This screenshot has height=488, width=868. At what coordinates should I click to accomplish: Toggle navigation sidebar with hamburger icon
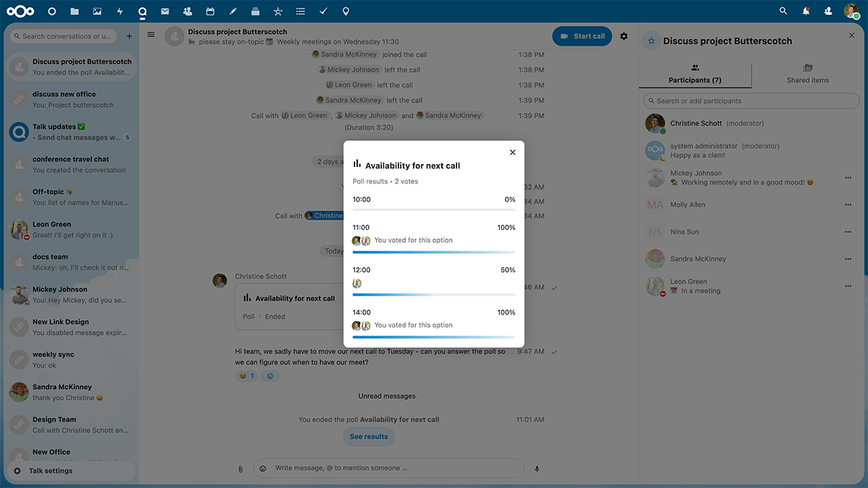(x=151, y=35)
